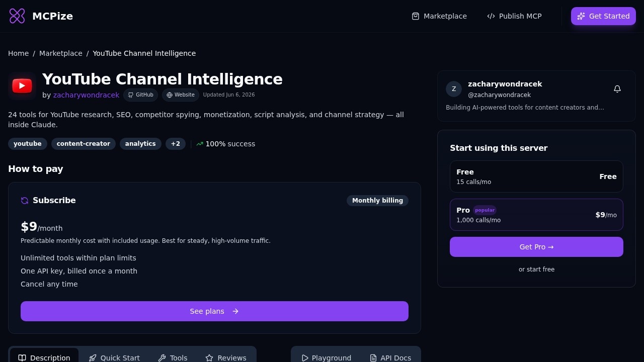Click the notification bell icon
Image resolution: width=644 pixels, height=362 pixels.
pyautogui.click(x=617, y=89)
